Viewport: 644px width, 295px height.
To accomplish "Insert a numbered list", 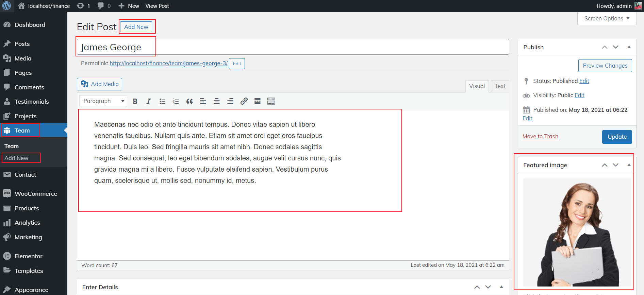I will point(176,101).
